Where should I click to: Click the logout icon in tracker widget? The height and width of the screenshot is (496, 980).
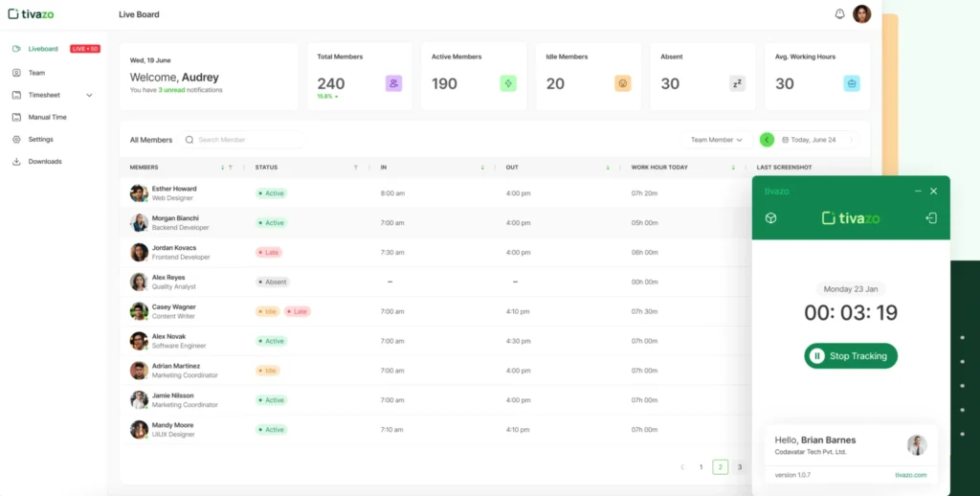(931, 218)
